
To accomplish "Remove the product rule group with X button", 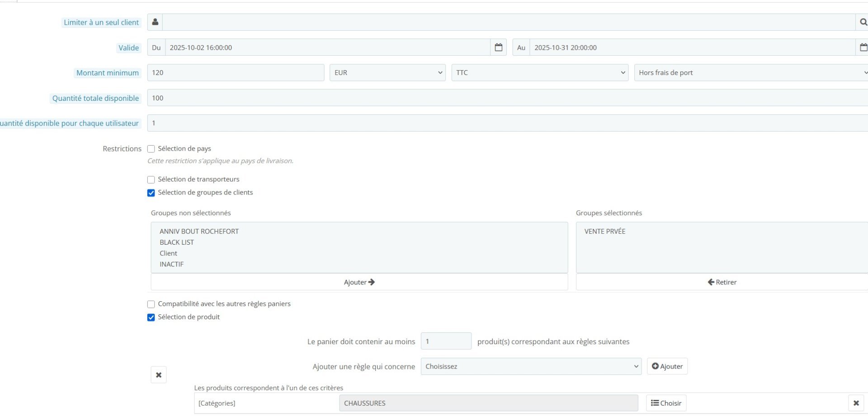I will coord(159,375).
